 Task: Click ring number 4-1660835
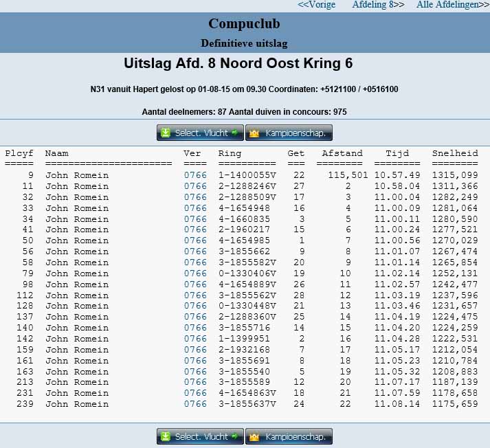tap(244, 219)
